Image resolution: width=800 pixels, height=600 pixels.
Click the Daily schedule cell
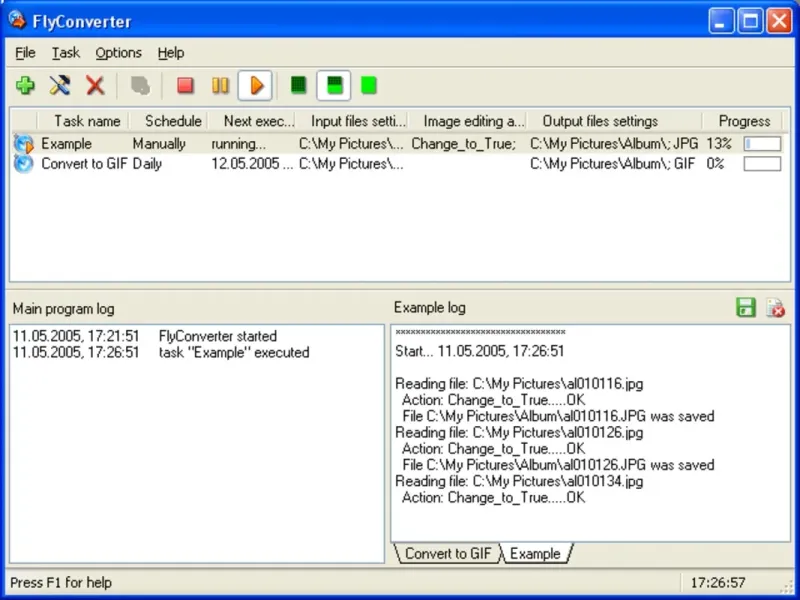click(x=147, y=164)
